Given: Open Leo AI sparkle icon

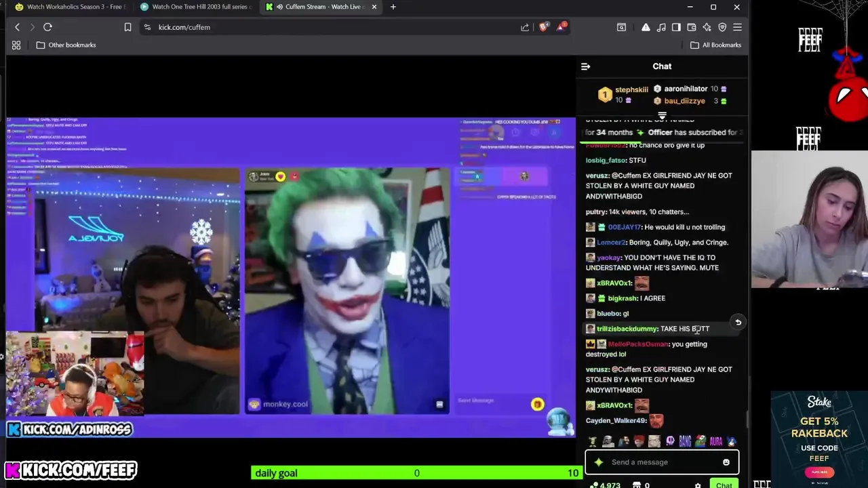Looking at the screenshot, I should [x=707, y=27].
